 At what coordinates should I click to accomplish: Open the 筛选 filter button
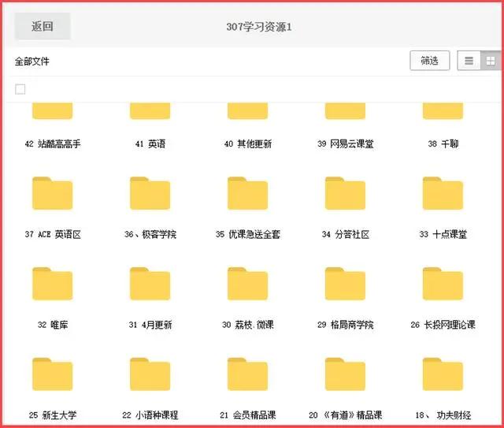(429, 61)
